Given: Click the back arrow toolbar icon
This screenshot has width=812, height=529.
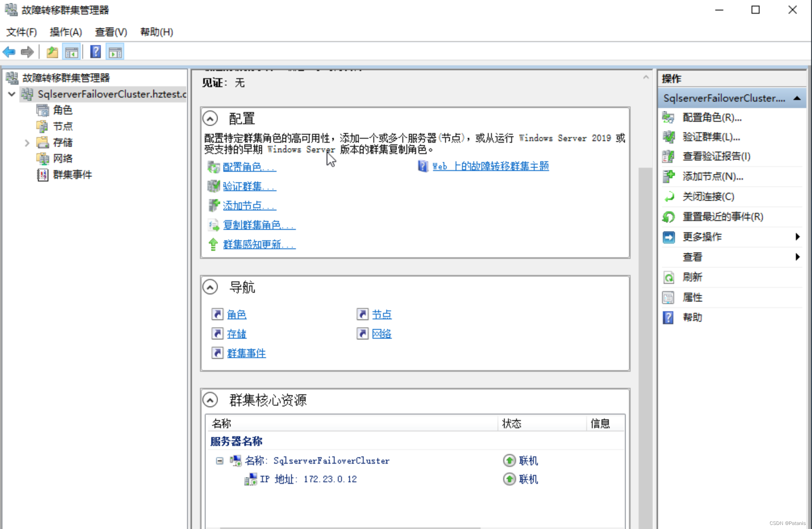Looking at the screenshot, I should pos(9,52).
